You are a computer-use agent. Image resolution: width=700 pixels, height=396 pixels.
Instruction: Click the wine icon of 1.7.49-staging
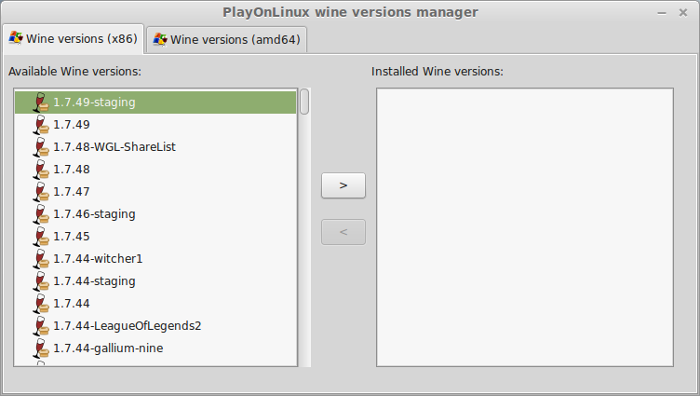pos(41,102)
